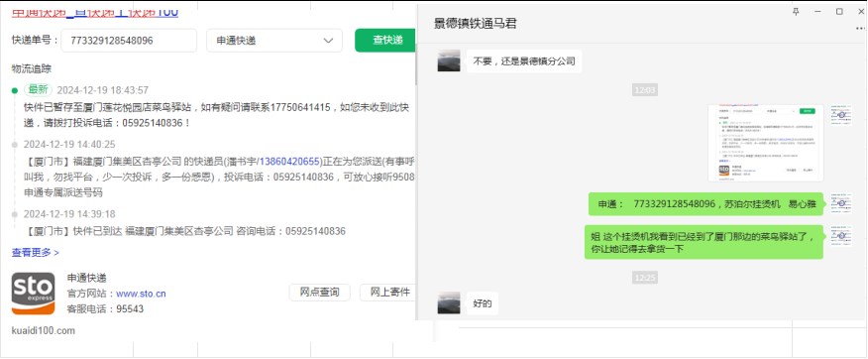Click timestamp 2024-12-19 14:40:25
The image size is (868, 359).
(x=69, y=145)
